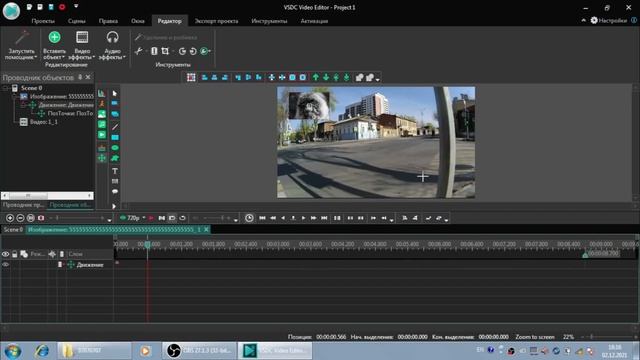The width and height of the screenshot is (640, 360).
Task: Pin the Проводник объектов panel
Action: 80,77
